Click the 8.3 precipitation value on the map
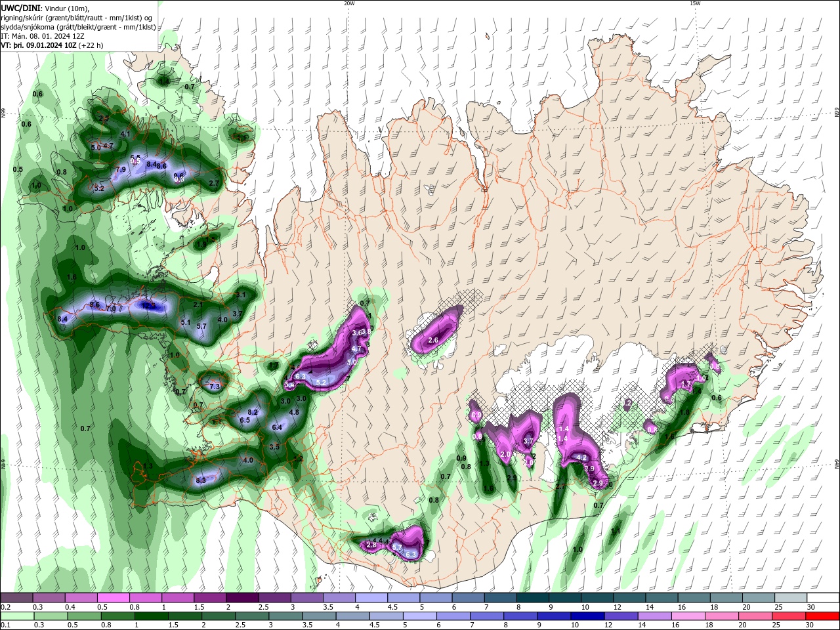 tap(201, 481)
